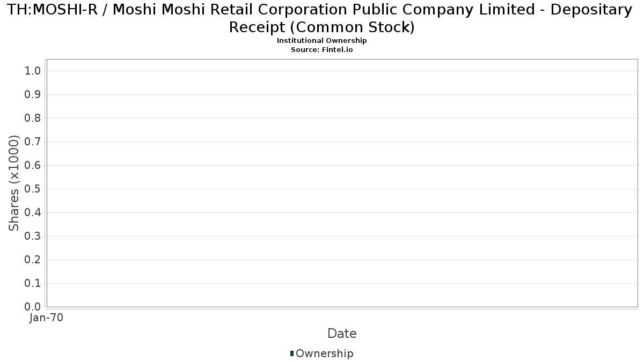Click the Shares (x1000) axis title
This screenshot has height=362, width=644.
point(14,183)
